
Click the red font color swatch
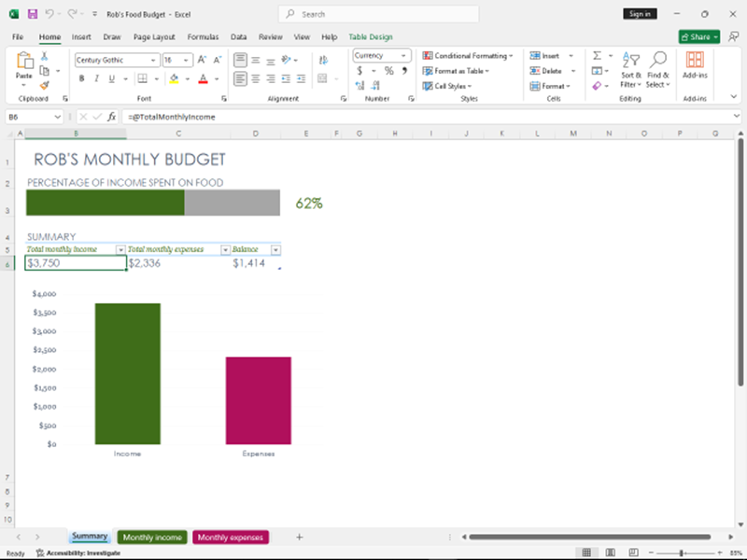203,79
